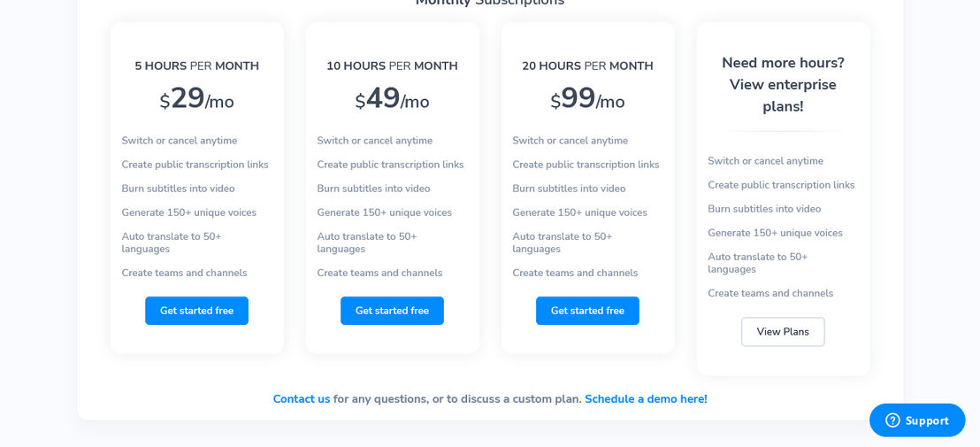This screenshot has height=447, width=980.
Task: Click Burn subtitles into video in 5-hour plan
Action: point(178,189)
